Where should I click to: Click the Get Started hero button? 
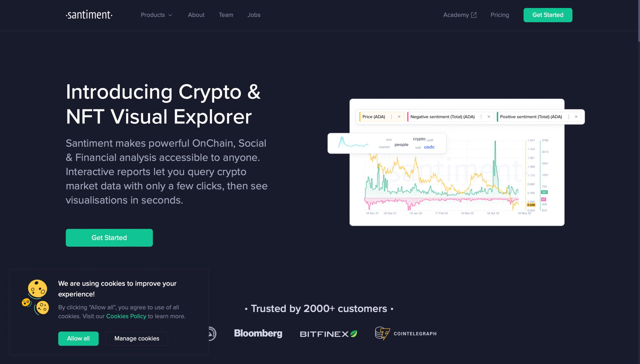point(109,237)
